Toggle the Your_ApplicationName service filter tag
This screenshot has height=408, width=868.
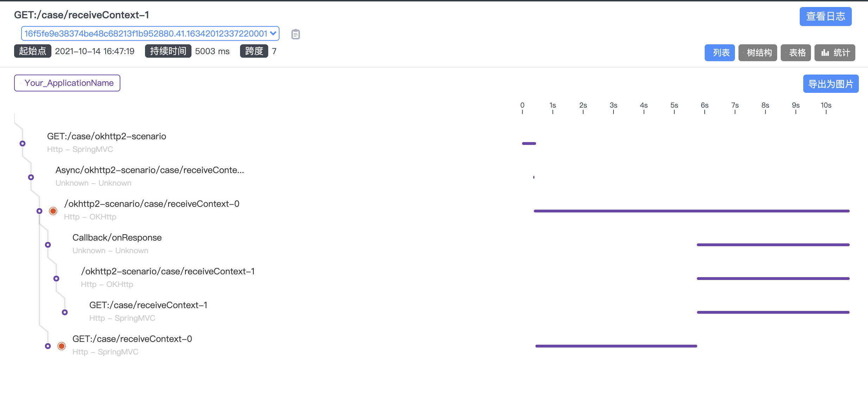(x=67, y=83)
